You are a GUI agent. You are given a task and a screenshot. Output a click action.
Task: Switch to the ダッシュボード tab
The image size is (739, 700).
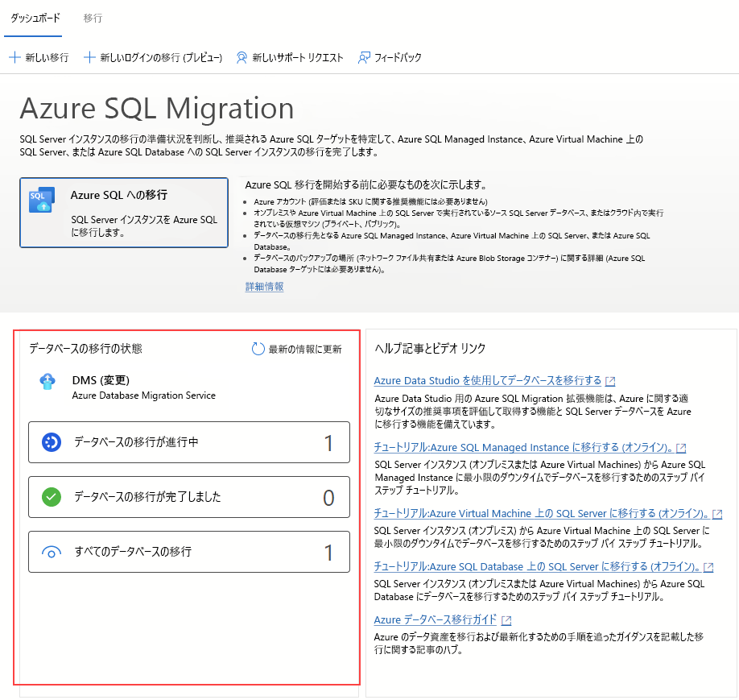tap(35, 18)
